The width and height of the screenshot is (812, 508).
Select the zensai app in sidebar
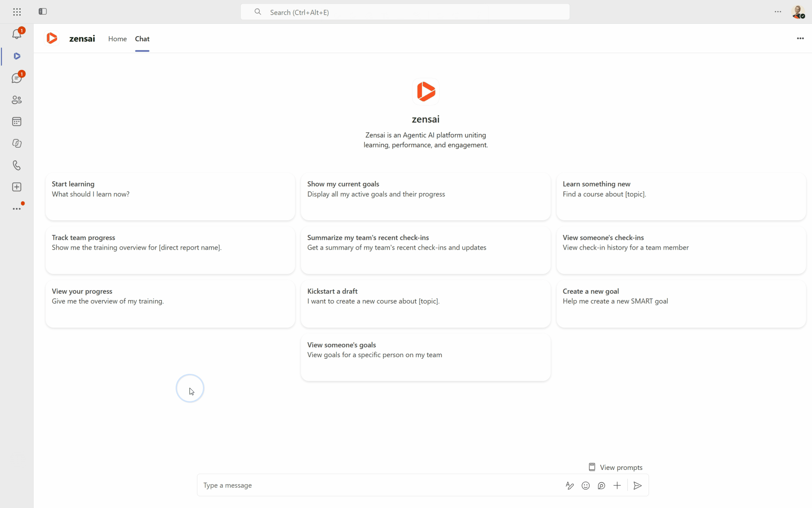coord(17,56)
